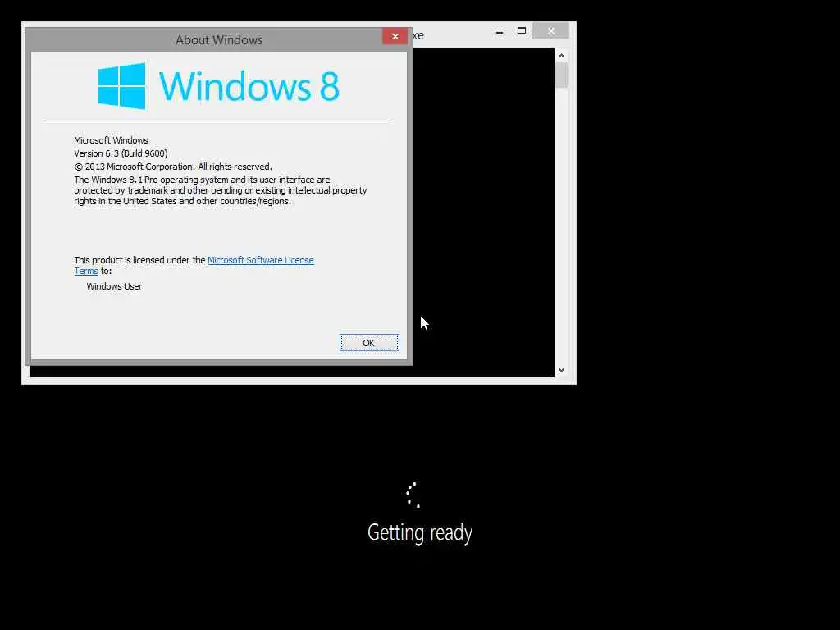Close the About Windows dialog
Image resolution: width=840 pixels, height=630 pixels.
point(395,36)
